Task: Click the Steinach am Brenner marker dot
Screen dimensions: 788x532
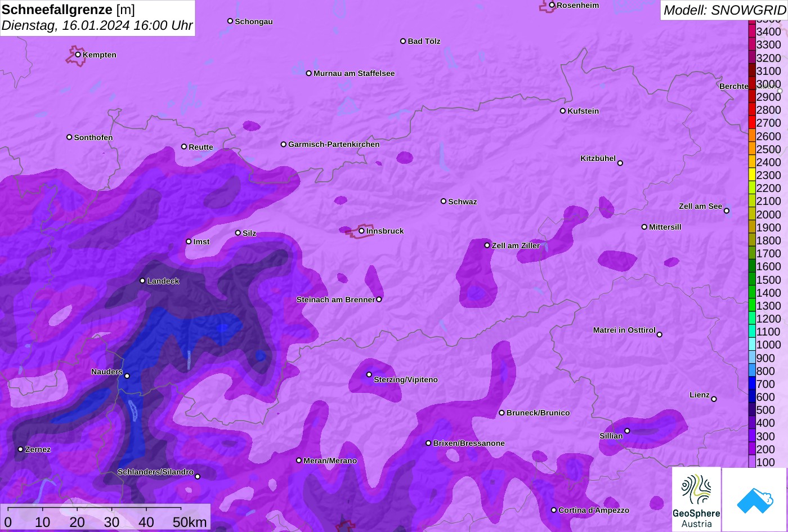Action: tap(379, 299)
